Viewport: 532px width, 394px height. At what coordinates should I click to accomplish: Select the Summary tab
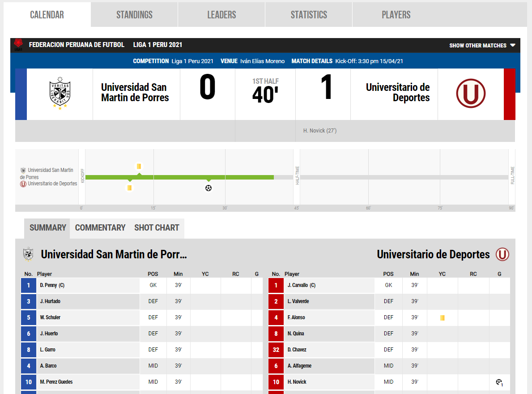(x=47, y=228)
